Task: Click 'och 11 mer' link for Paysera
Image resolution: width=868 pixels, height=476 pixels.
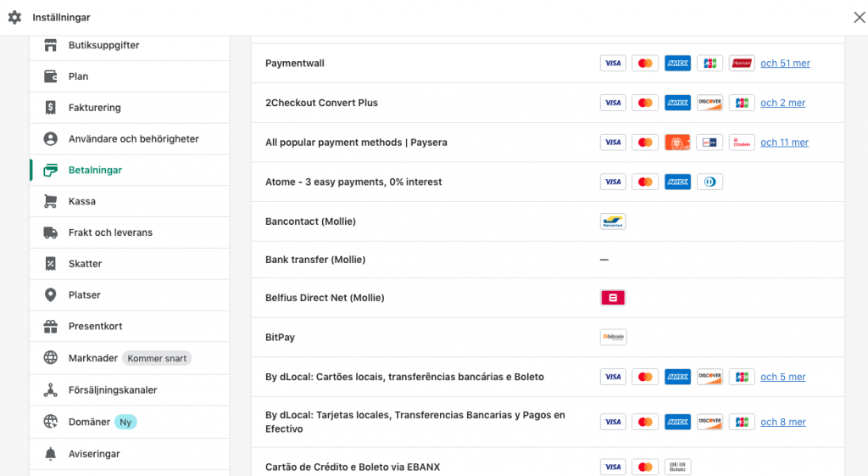Action: click(784, 143)
